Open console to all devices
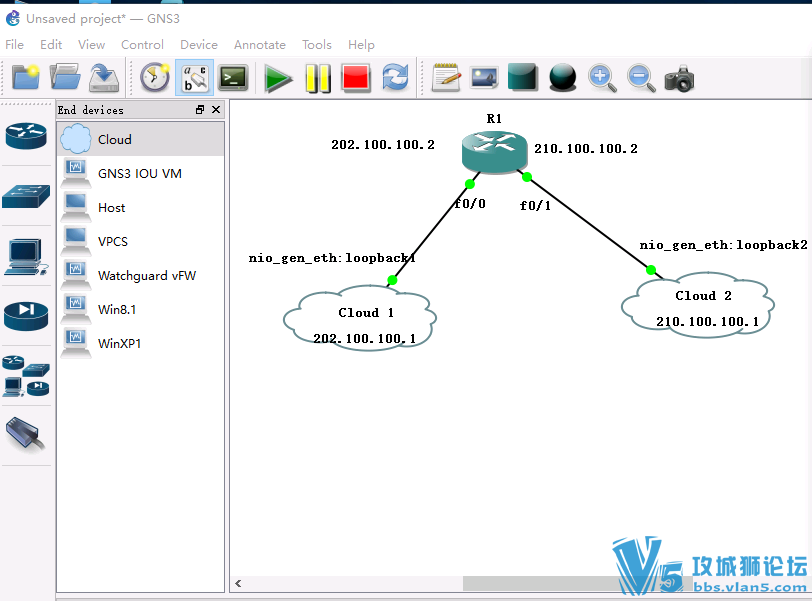 click(234, 78)
